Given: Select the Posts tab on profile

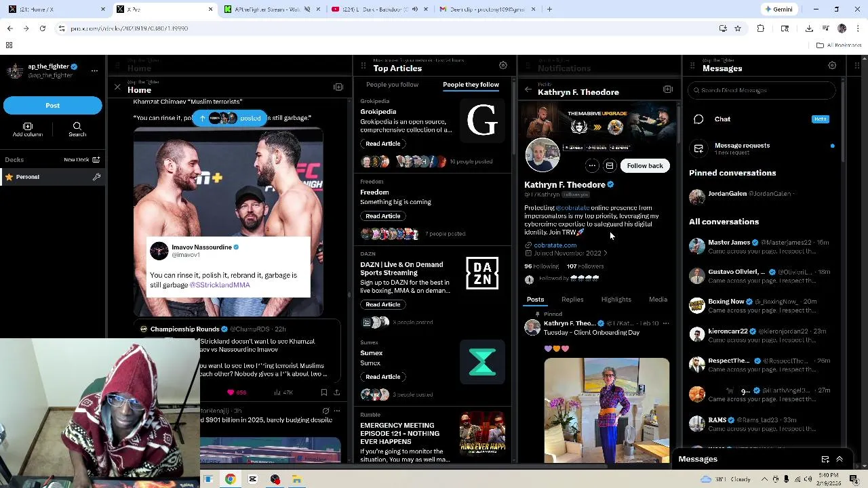Looking at the screenshot, I should [x=535, y=300].
